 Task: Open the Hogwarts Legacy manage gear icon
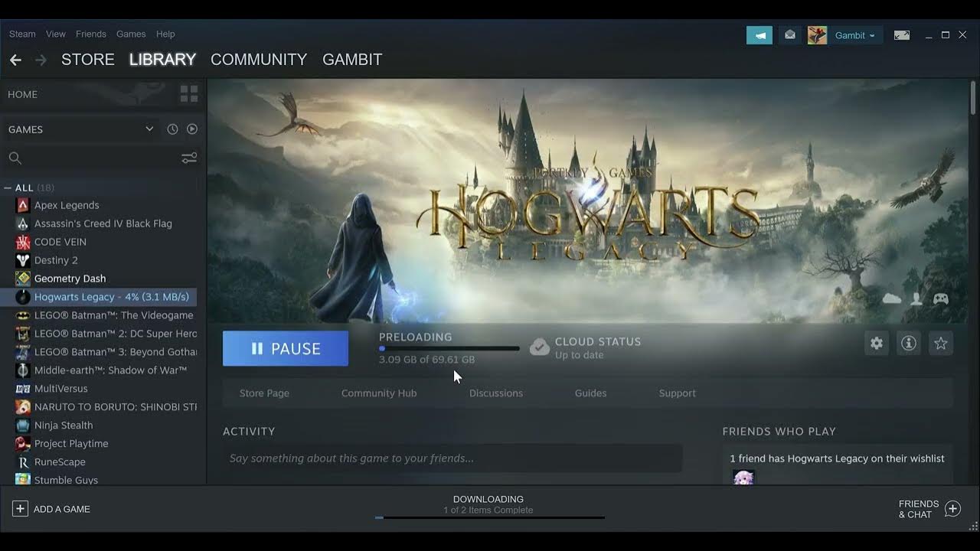coord(877,344)
